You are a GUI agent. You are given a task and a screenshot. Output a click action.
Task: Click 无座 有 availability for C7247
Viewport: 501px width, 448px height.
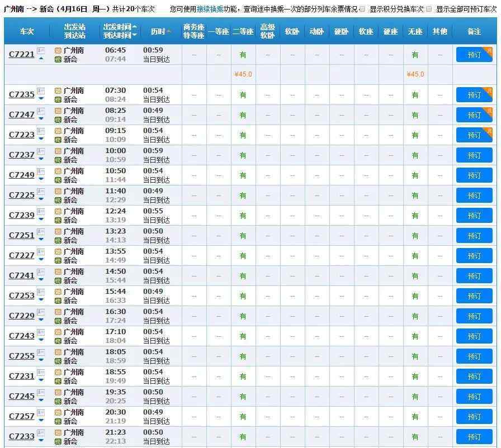click(415, 115)
